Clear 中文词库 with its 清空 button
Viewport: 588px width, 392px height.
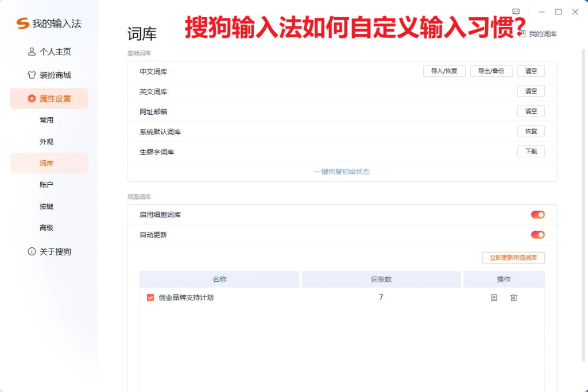click(531, 71)
